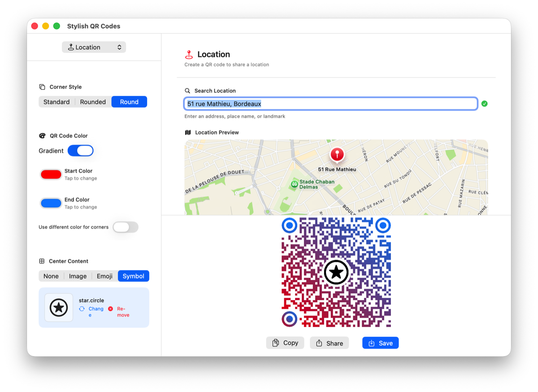This screenshot has height=392, width=538.
Task: Select the Standard corner style
Action: point(56,102)
